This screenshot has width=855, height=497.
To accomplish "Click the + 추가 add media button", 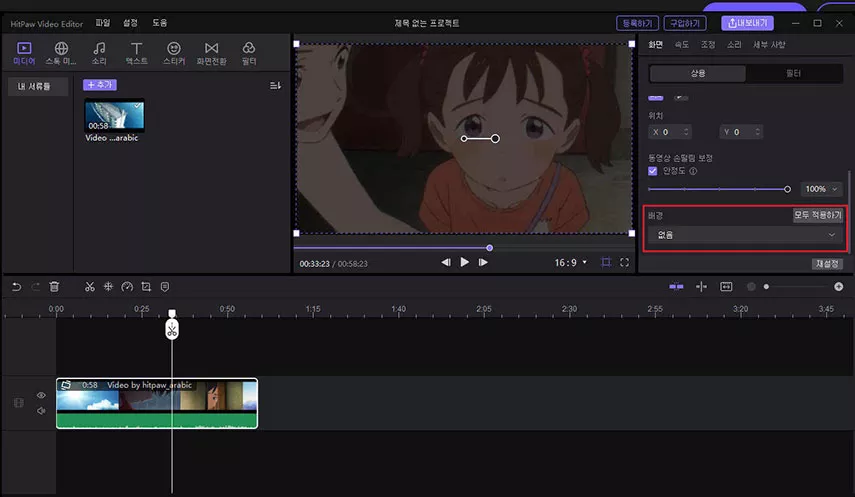I will coord(100,85).
